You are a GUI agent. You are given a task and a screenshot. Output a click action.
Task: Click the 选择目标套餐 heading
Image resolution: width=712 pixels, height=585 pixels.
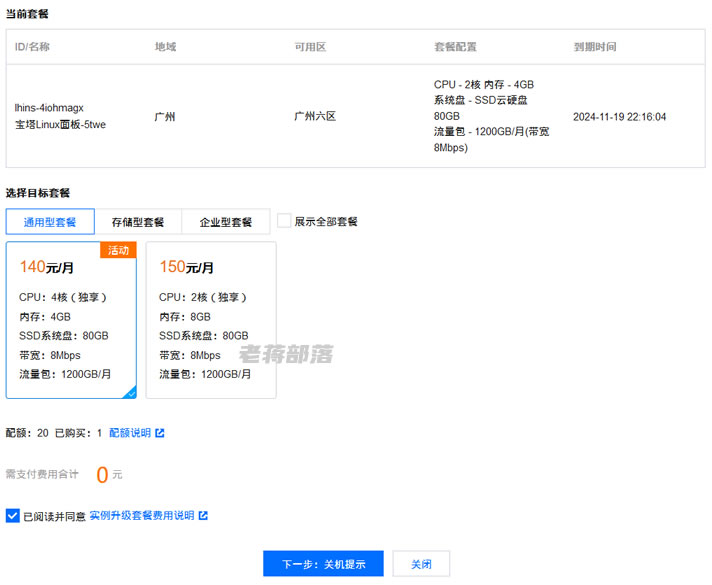[x=38, y=193]
